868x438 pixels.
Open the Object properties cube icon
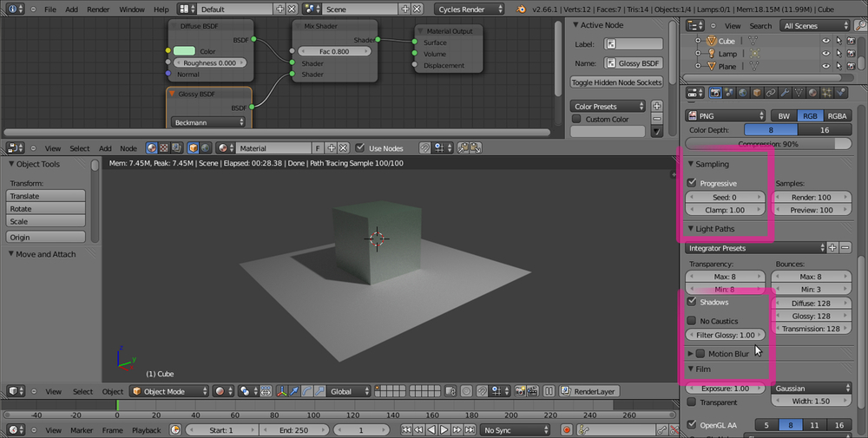point(756,93)
